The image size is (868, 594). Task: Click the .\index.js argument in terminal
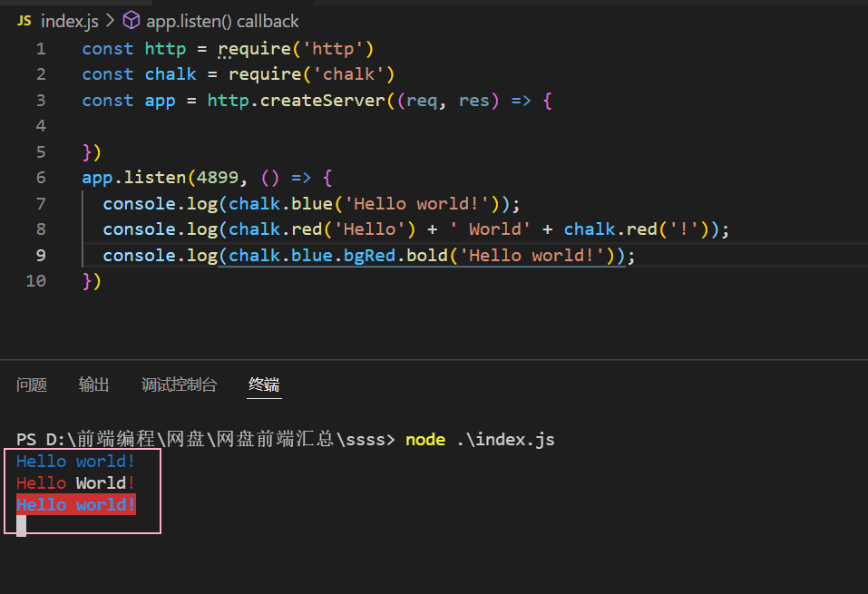[504, 439]
